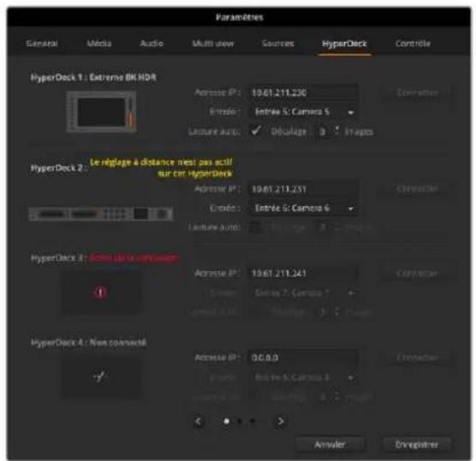Click Connecter button for HyperDeck 4
The width and height of the screenshot is (476, 461).
418,358
